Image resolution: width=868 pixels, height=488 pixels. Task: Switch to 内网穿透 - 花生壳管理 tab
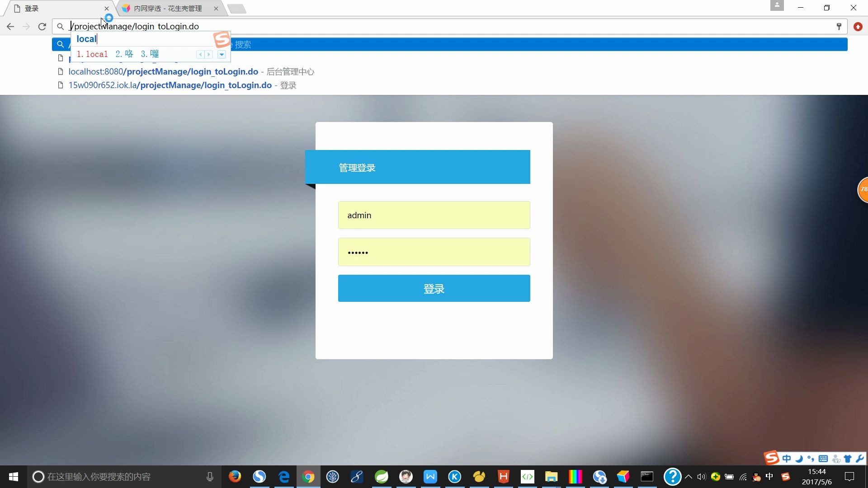pyautogui.click(x=168, y=9)
